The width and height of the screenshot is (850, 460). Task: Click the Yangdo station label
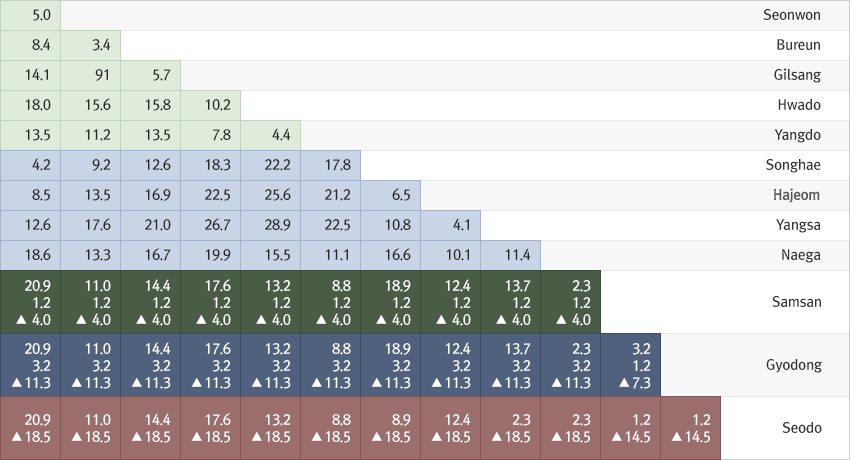point(797,135)
